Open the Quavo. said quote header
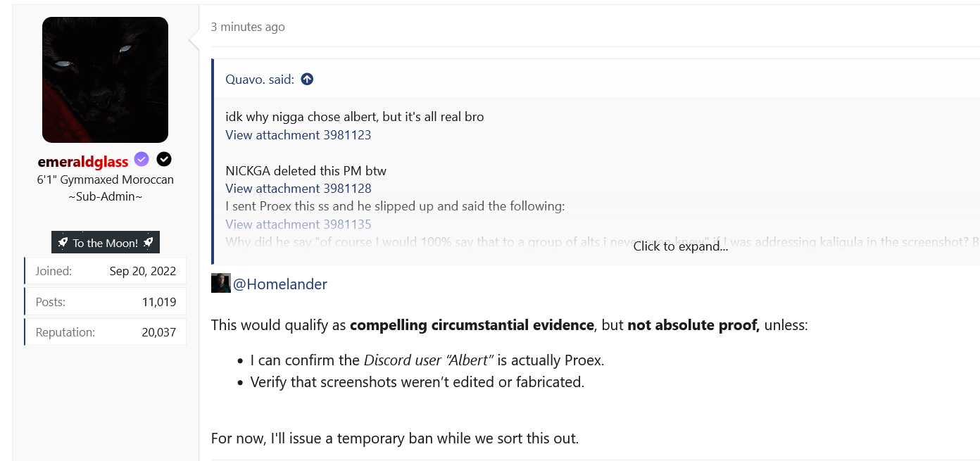Viewport: 980px width, 461px height. click(x=260, y=80)
